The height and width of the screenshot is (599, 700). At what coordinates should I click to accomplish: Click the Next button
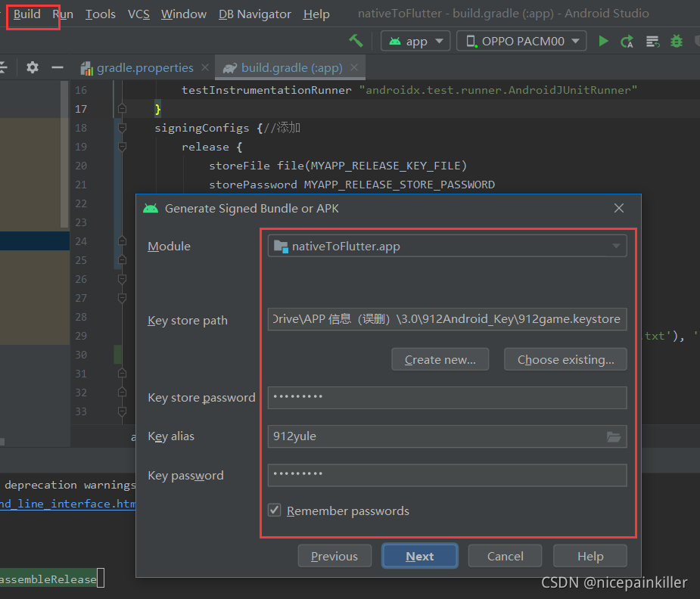(x=420, y=556)
